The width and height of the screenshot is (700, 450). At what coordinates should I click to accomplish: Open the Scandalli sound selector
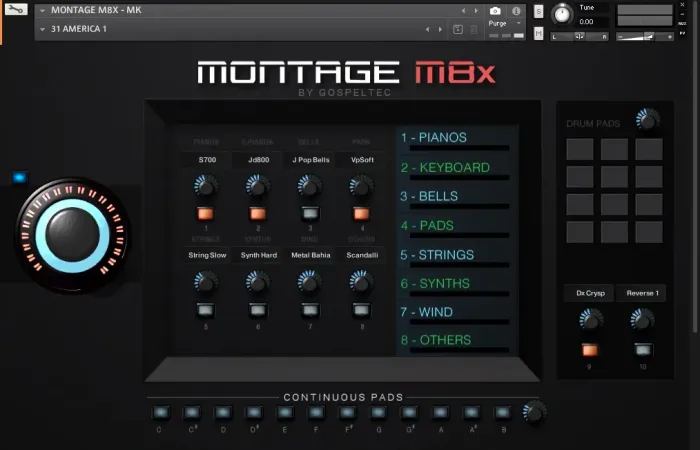362,255
